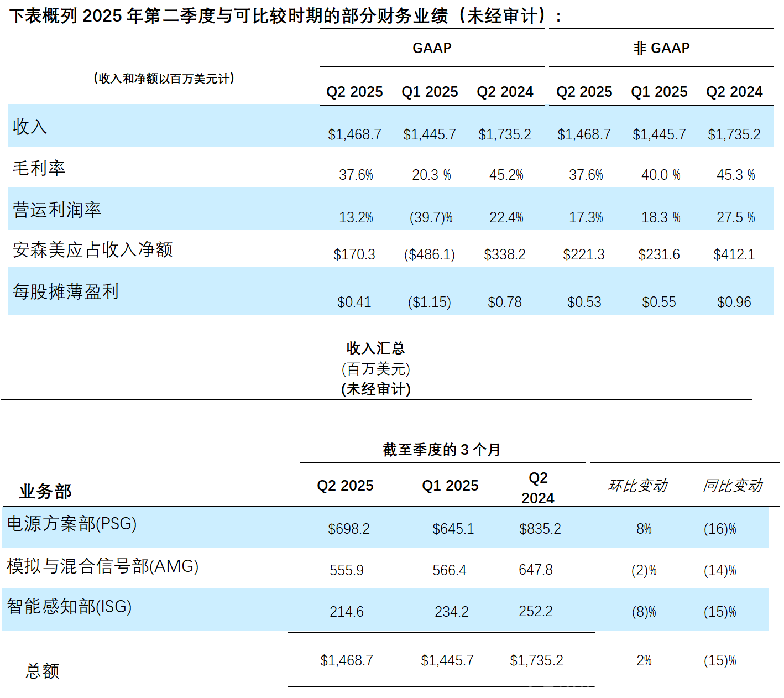The height and width of the screenshot is (698, 784).
Task: Click the '安森美应占收入净额' row label
Action: coord(93,249)
